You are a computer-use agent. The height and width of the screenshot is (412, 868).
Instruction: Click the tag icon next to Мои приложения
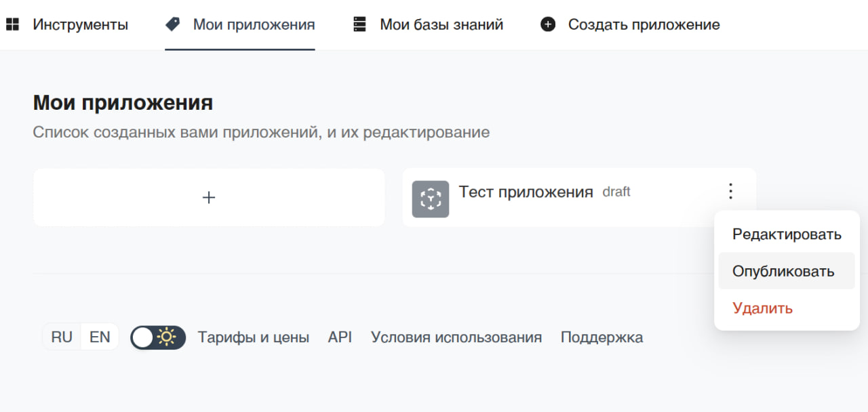pyautogui.click(x=173, y=25)
